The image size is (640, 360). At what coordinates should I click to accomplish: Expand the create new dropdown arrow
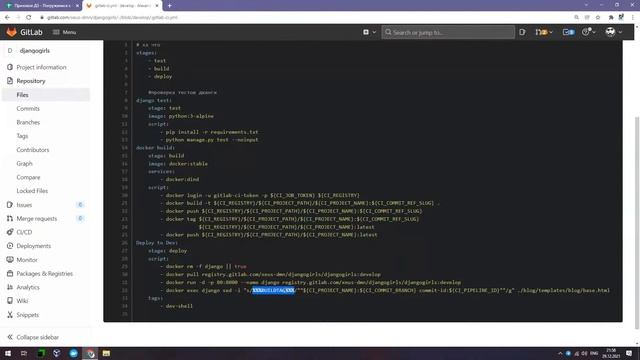click(374, 32)
